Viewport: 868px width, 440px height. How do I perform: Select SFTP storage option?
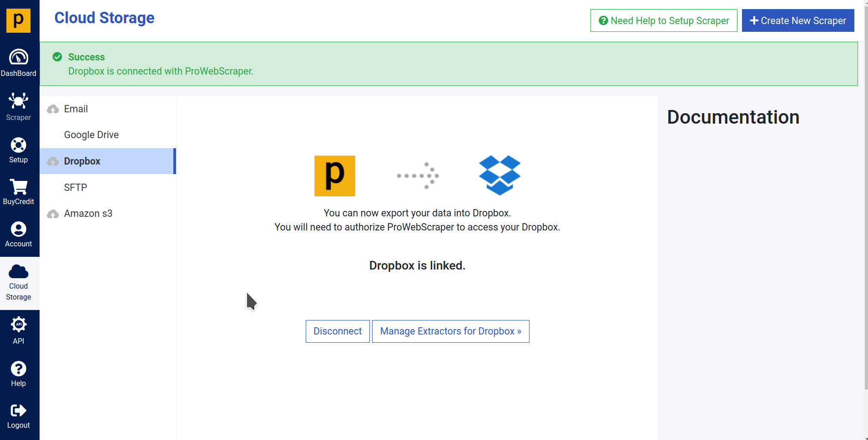pyautogui.click(x=108, y=187)
